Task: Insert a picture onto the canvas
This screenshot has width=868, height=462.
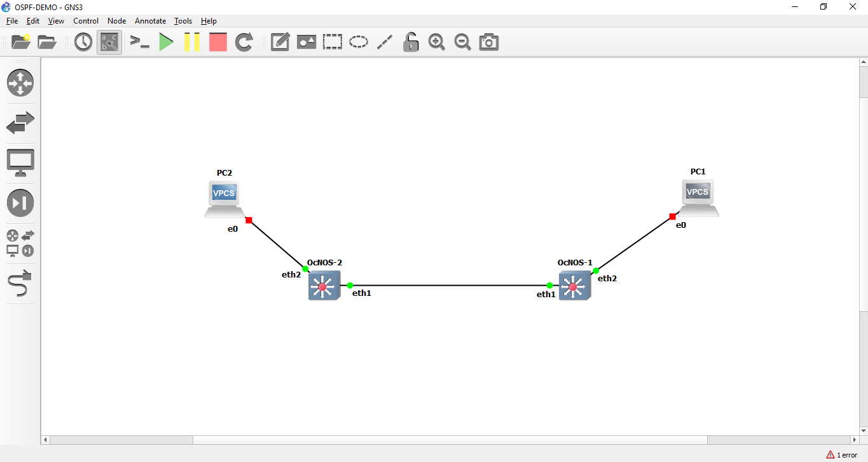Action: (x=306, y=42)
